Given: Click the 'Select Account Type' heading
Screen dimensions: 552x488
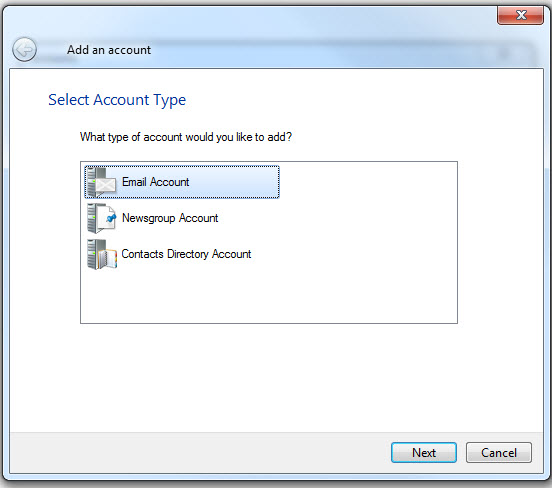Looking at the screenshot, I should coord(117,100).
